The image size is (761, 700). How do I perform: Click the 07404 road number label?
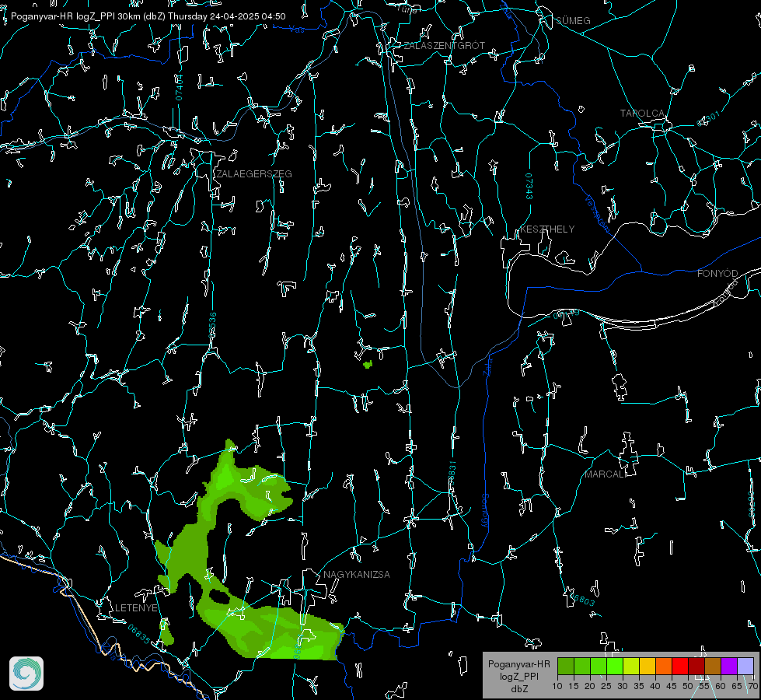pyautogui.click(x=179, y=88)
